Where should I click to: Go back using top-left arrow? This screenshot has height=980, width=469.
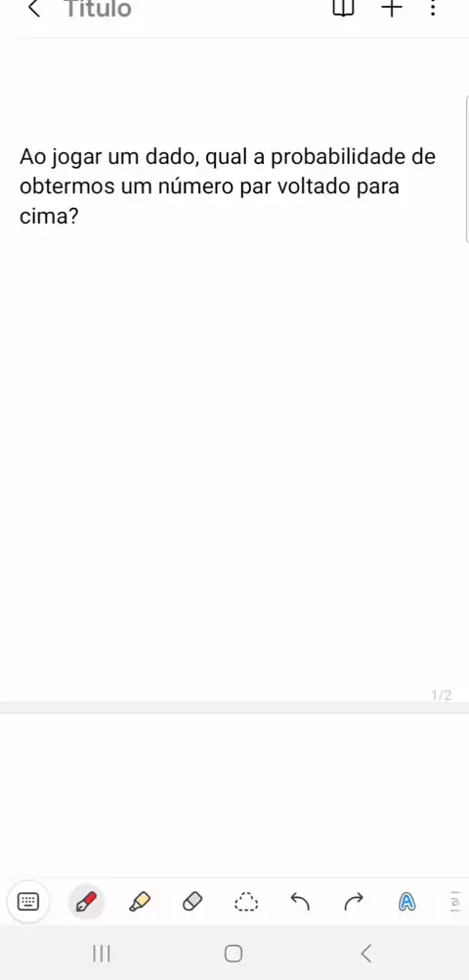click(x=34, y=8)
